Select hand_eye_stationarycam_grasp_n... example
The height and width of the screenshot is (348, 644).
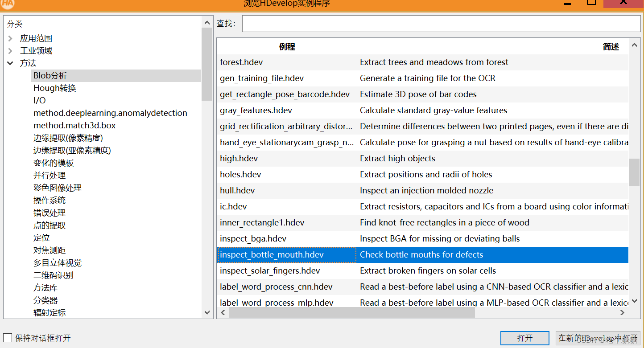(x=287, y=143)
